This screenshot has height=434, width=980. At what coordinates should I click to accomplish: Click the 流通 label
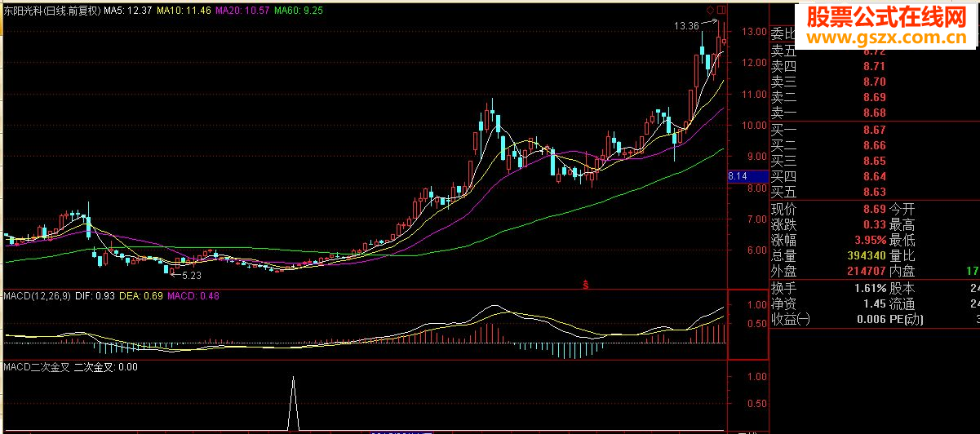point(902,304)
